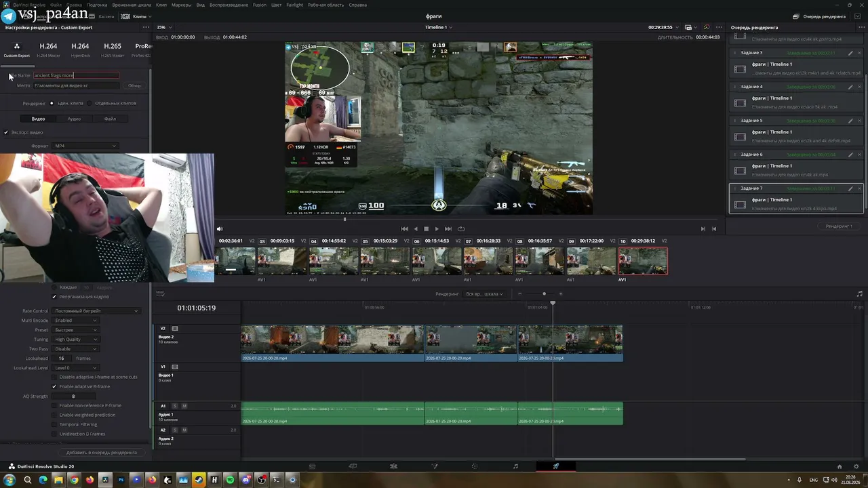Open project settings gear icon

pyautogui.click(x=857, y=466)
